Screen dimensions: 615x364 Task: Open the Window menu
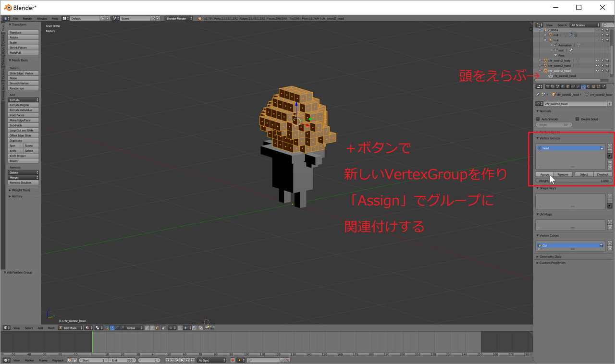click(42, 18)
